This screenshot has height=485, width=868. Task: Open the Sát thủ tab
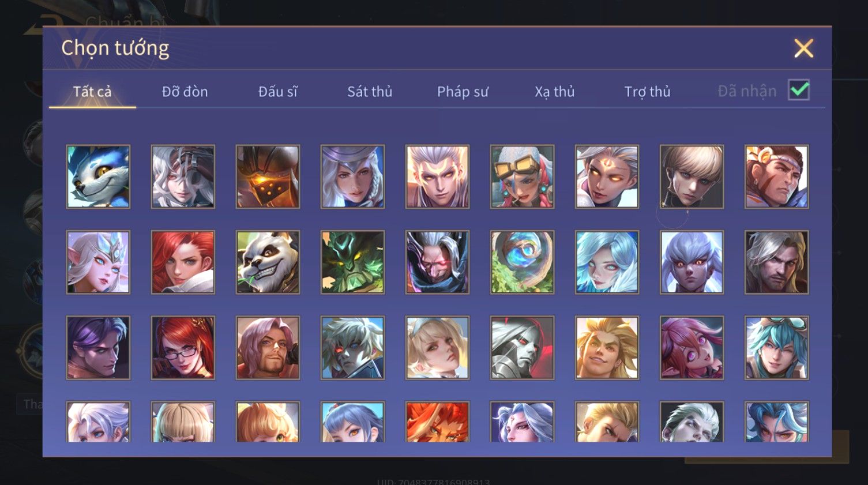click(370, 92)
